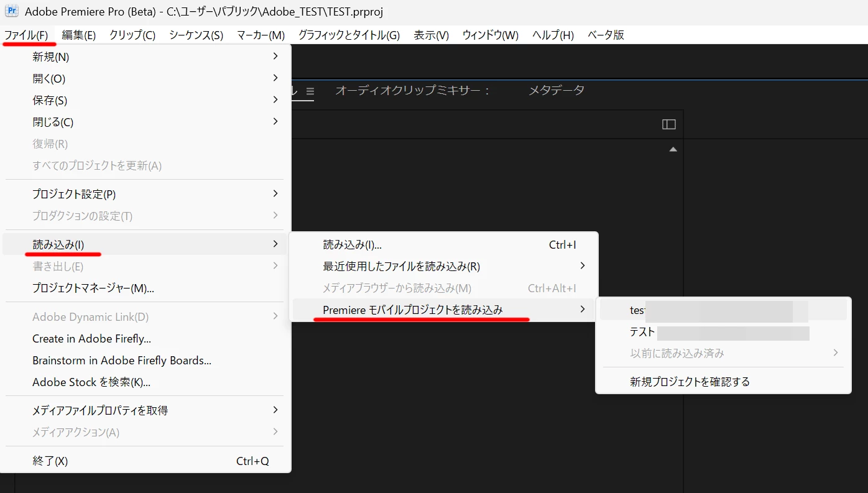Click the Premiere Pro app icon in title bar
Viewport: 868px width, 493px height.
click(x=11, y=11)
